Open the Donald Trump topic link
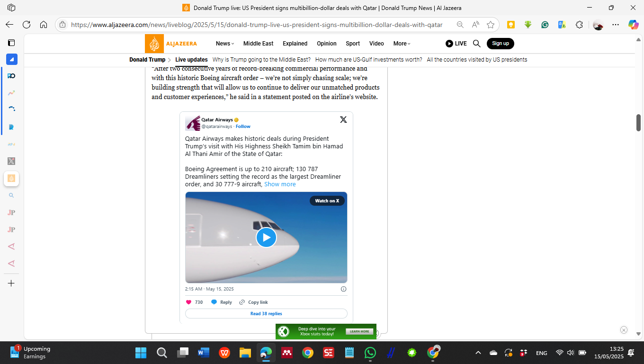644x364 pixels. tap(147, 60)
